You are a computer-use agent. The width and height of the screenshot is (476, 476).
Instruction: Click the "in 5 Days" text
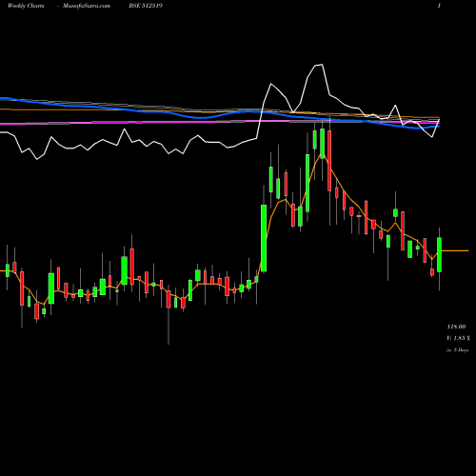pos(457,350)
